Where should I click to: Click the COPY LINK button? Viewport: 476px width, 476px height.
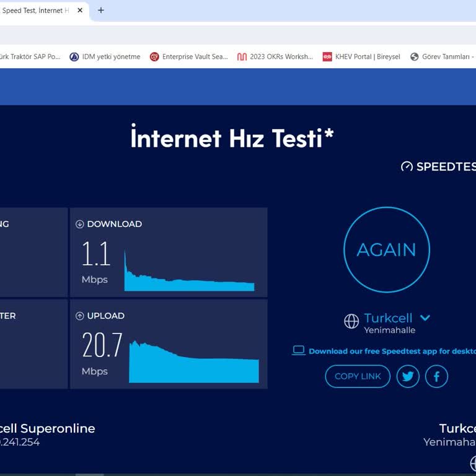click(x=358, y=376)
